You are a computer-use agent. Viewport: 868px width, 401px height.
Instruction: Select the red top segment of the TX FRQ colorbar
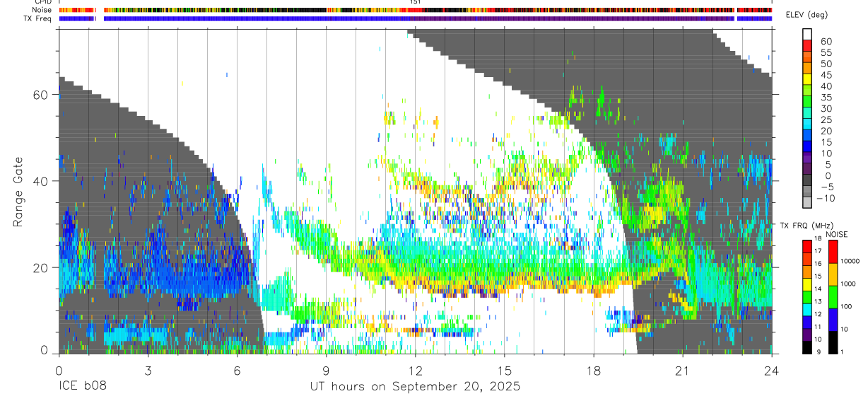click(807, 246)
